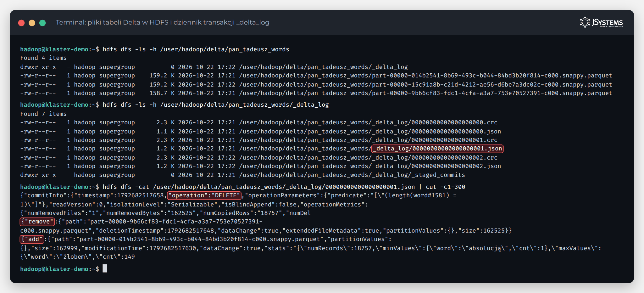The image size is (644, 293).
Task: Click the 'Found 4 items' output line
Action: [43, 58]
